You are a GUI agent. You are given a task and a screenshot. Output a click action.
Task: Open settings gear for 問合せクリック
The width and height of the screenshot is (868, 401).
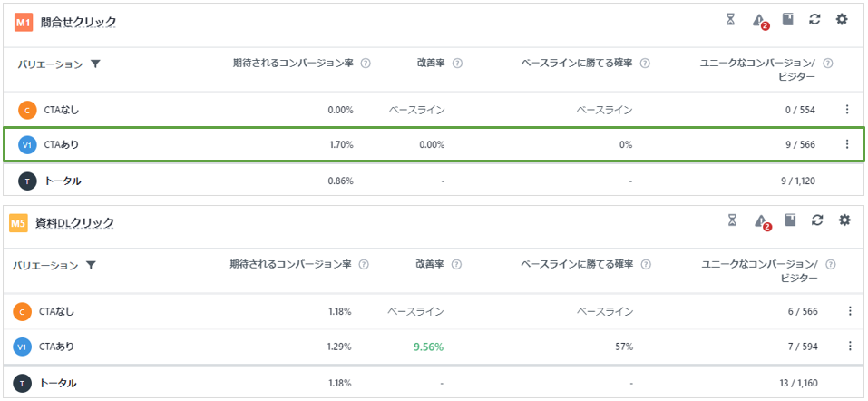tap(842, 20)
